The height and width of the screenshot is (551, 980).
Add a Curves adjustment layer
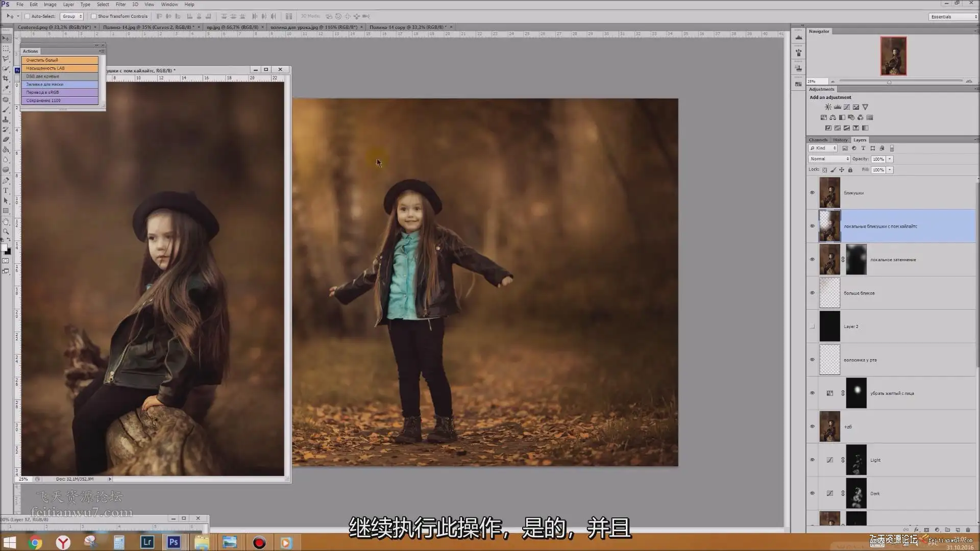click(x=847, y=107)
